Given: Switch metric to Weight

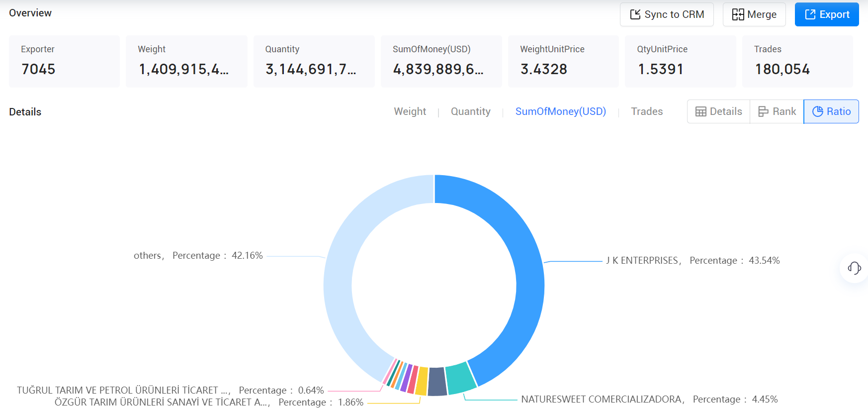Looking at the screenshot, I should point(410,111).
